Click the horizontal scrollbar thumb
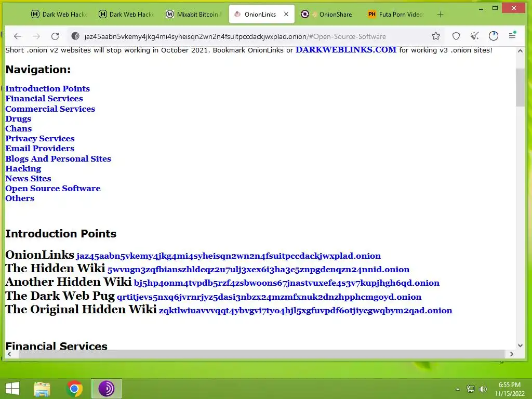Image resolution: width=532 pixels, height=399 pixels. pyautogui.click(x=262, y=354)
